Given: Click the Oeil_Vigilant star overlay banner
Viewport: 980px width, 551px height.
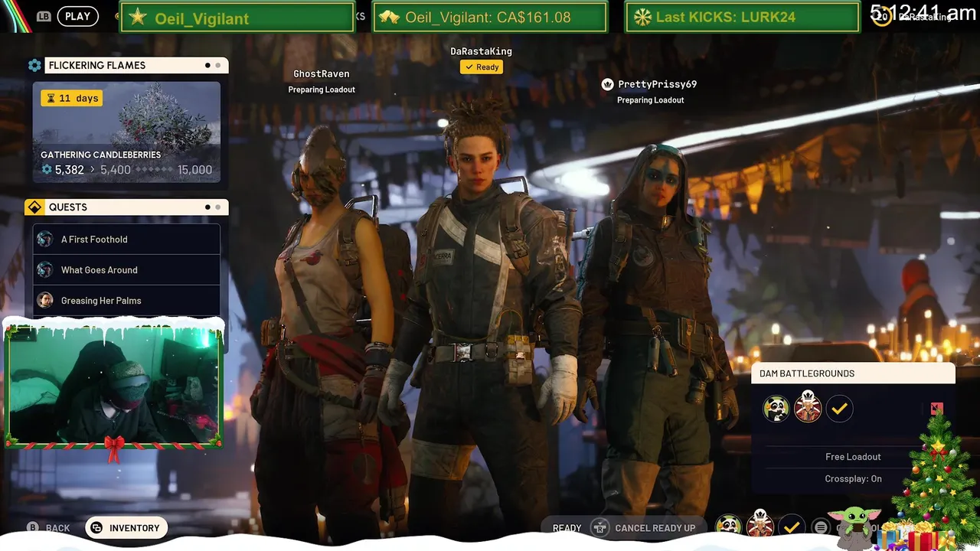Looking at the screenshot, I should (237, 17).
